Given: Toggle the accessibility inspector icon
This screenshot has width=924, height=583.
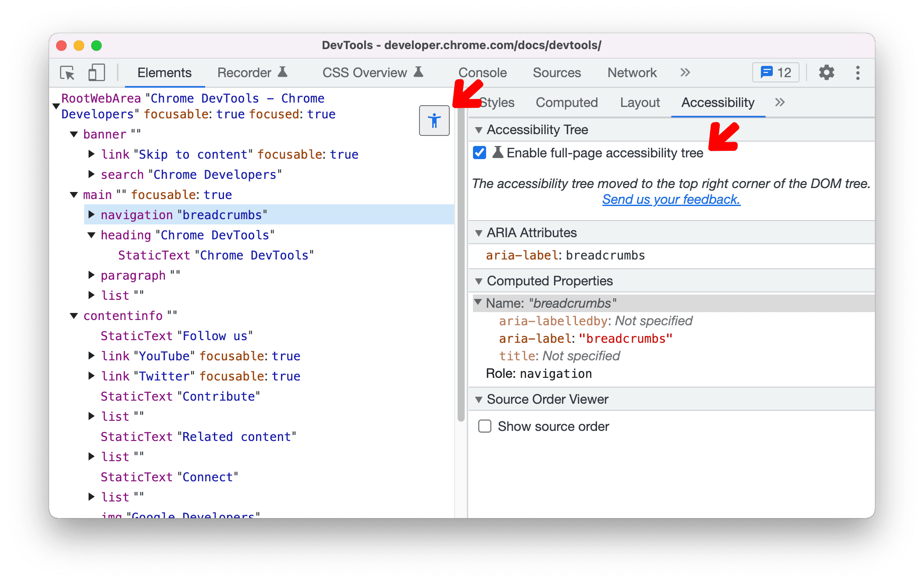Looking at the screenshot, I should point(434,121).
